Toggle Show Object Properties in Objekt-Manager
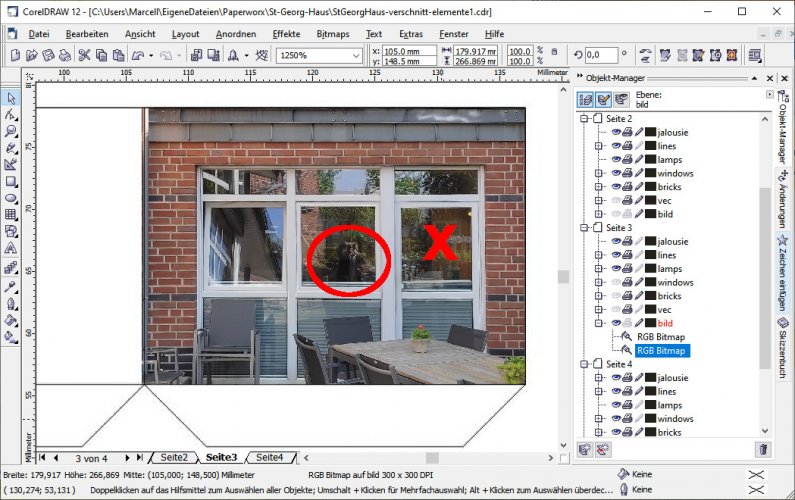The height and width of the screenshot is (500, 795). [x=586, y=99]
